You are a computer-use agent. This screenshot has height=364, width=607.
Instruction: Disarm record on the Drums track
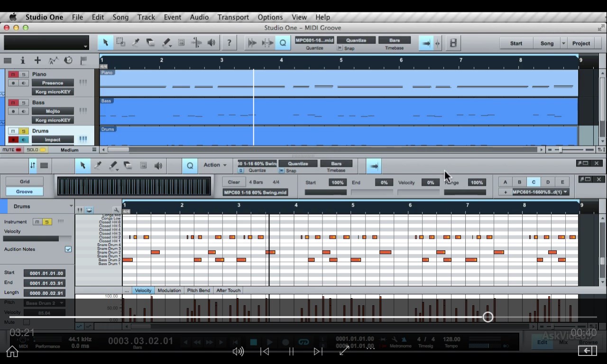click(x=13, y=140)
